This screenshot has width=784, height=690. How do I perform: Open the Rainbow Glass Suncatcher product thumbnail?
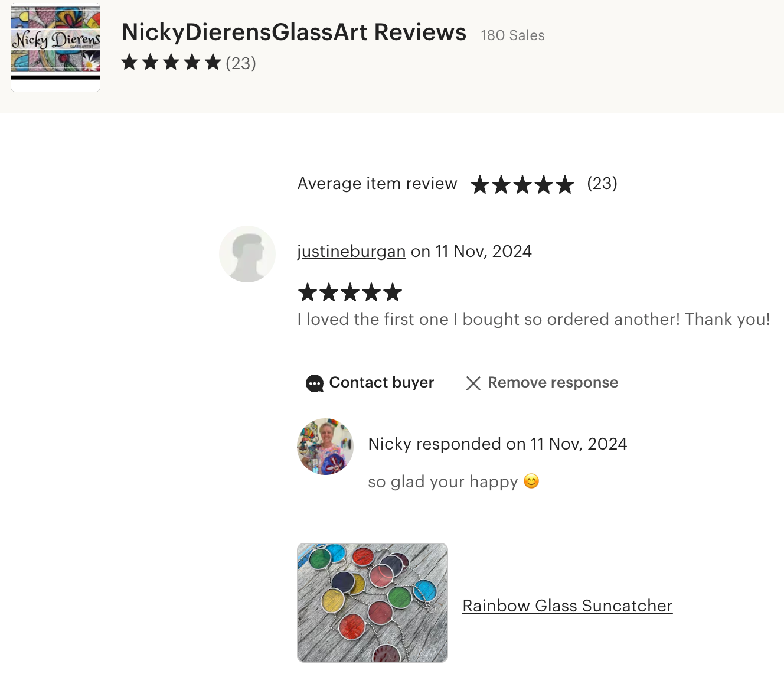click(373, 603)
